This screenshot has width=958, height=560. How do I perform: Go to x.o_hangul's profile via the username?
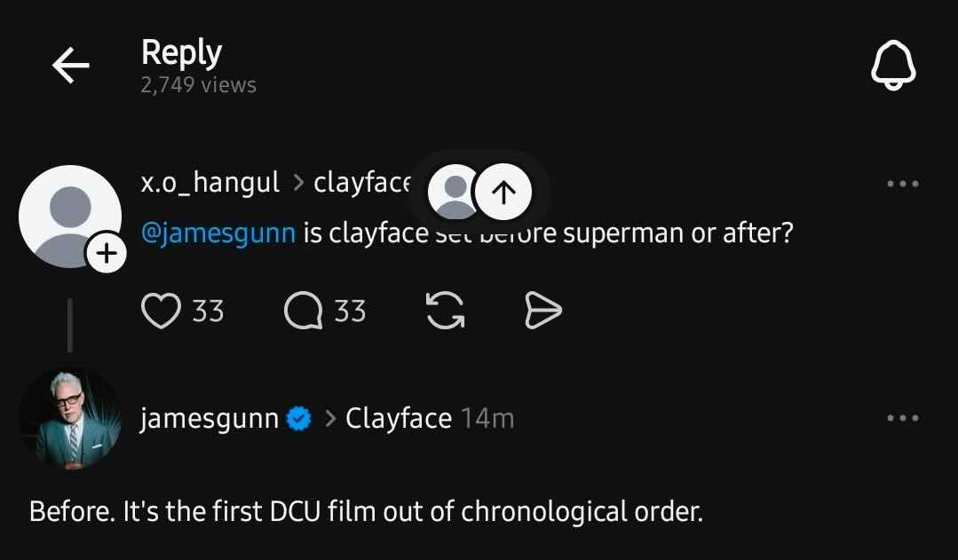pyautogui.click(x=210, y=184)
